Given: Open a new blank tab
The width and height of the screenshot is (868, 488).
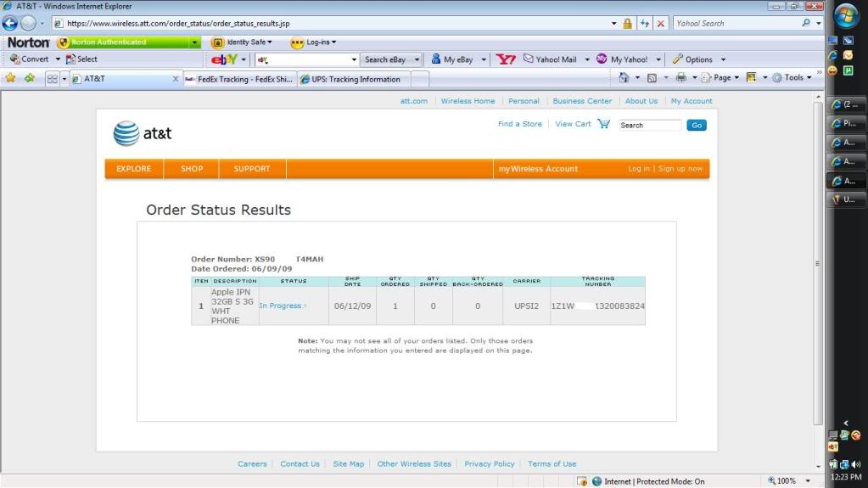Looking at the screenshot, I should (x=420, y=79).
